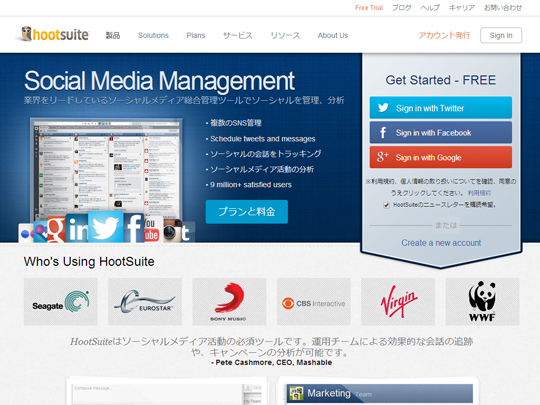
Task: Open the ヘルプ link in top bar
Action: coord(430,8)
